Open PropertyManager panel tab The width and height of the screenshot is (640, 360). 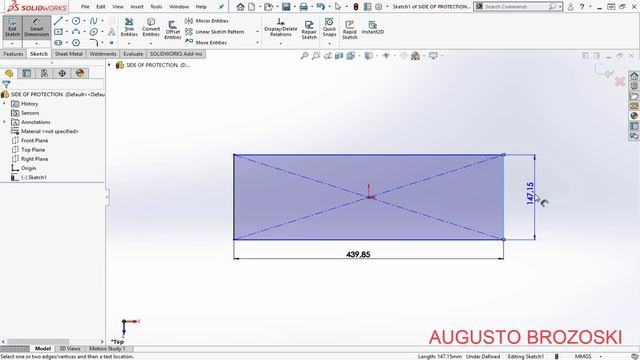pyautogui.click(x=27, y=73)
